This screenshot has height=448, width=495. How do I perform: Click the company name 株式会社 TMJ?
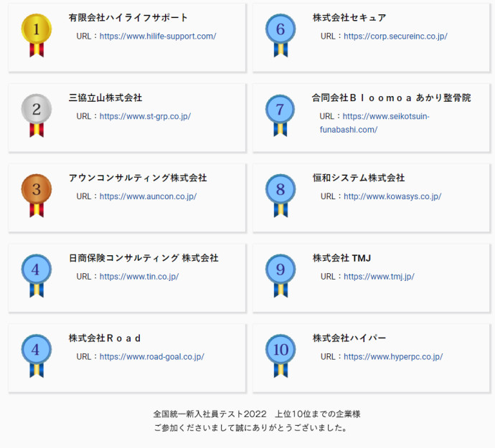(x=342, y=258)
